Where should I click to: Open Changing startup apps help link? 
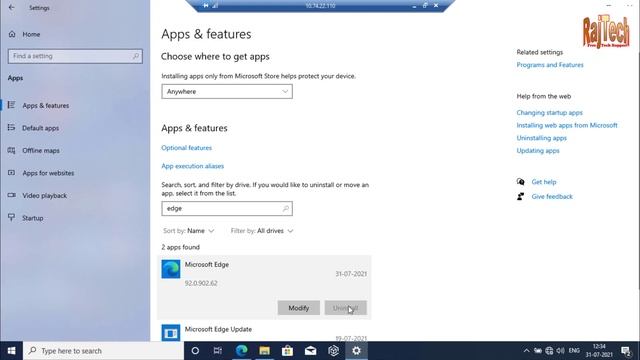point(549,113)
